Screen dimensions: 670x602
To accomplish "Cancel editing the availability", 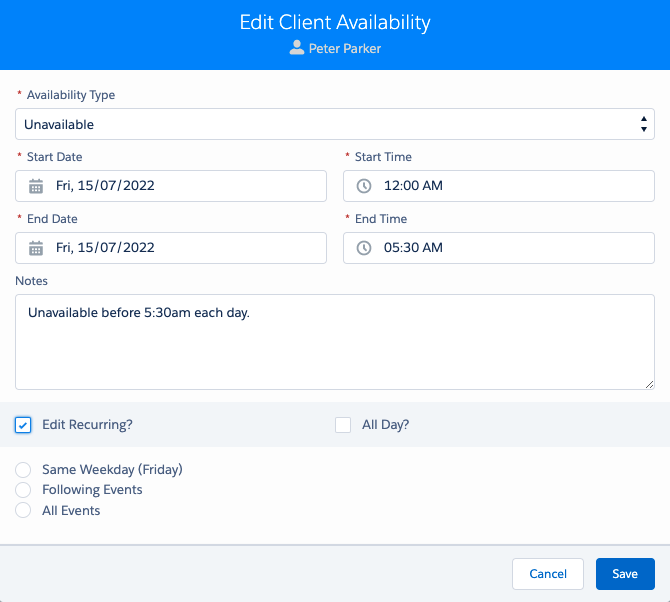I will click(x=548, y=574).
